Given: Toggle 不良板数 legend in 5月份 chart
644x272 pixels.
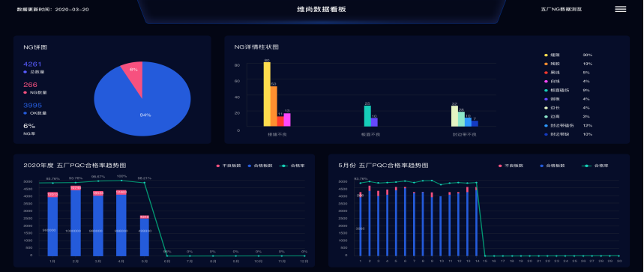Looking at the screenshot, I should pyautogui.click(x=511, y=166).
